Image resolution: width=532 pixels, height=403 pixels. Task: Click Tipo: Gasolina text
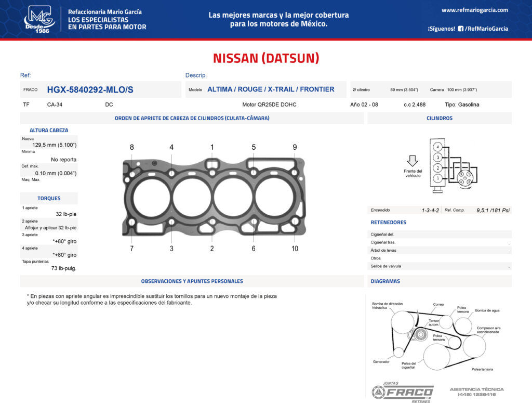coord(462,105)
